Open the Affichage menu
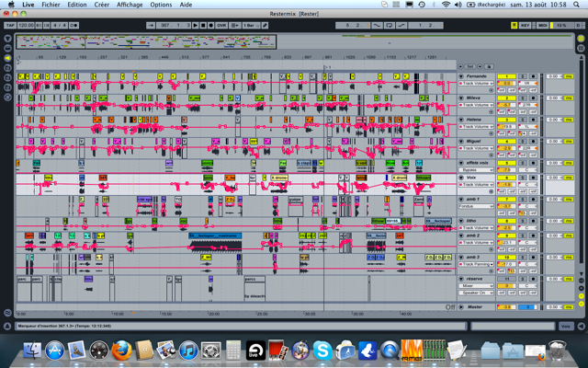The height and width of the screenshot is (368, 588). point(130,5)
